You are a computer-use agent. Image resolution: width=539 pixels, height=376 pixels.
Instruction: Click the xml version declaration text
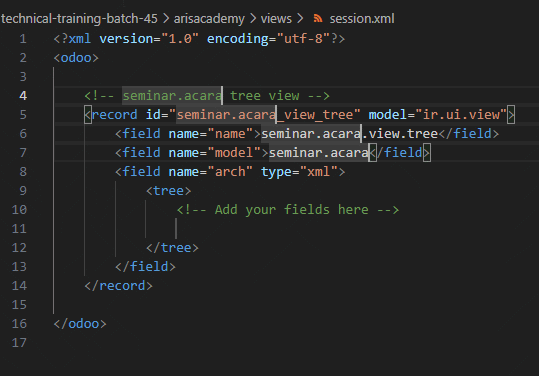pyautogui.click(x=199, y=38)
